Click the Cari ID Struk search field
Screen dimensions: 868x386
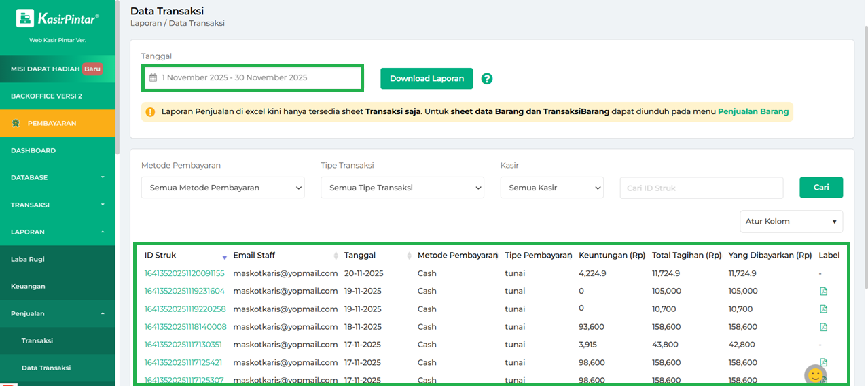click(x=701, y=188)
